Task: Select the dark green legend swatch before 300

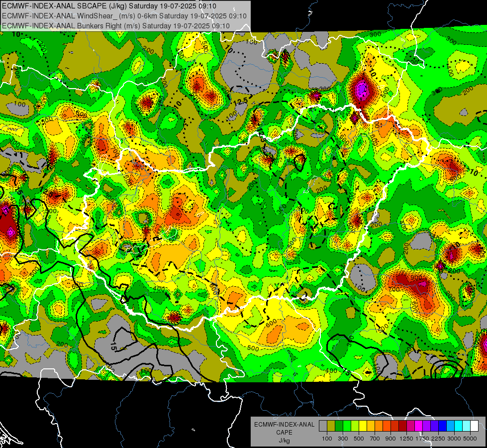Action: (339, 426)
